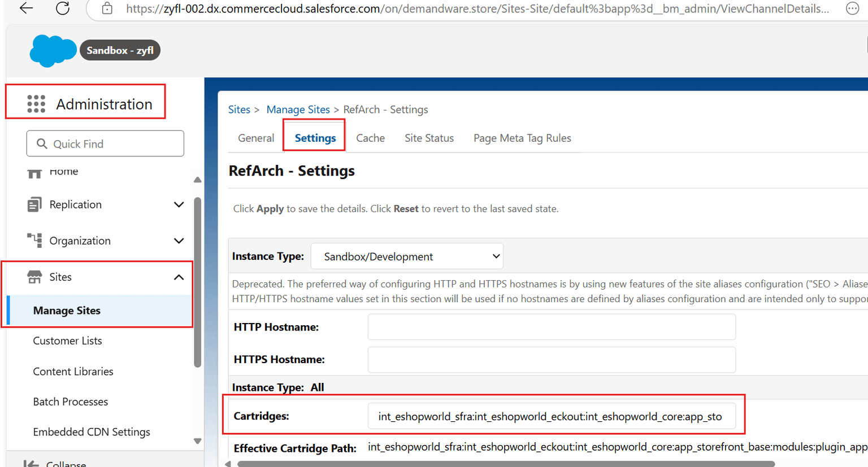The width and height of the screenshot is (868, 467).
Task: Open the Instance Type dropdown
Action: [x=407, y=256]
